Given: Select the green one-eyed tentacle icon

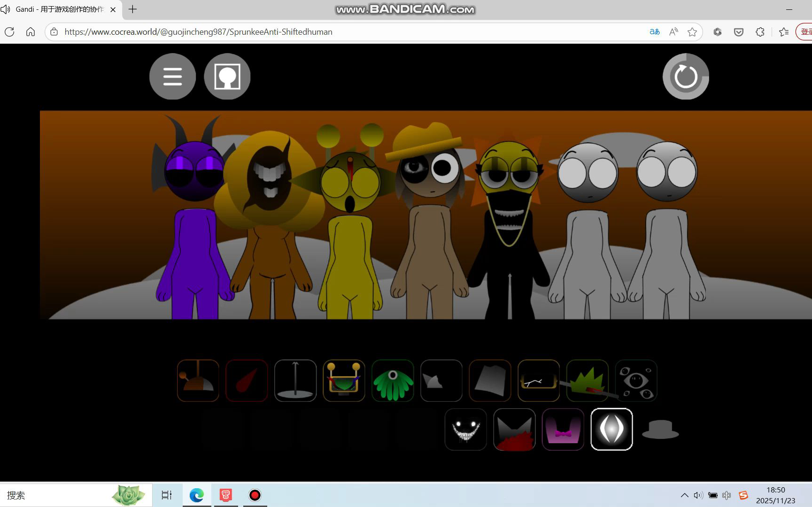Looking at the screenshot, I should (x=393, y=381).
